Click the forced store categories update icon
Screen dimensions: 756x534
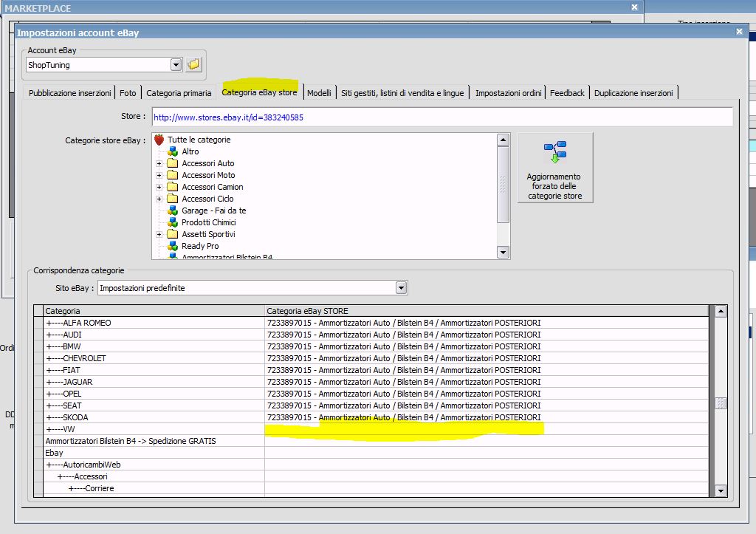point(554,153)
